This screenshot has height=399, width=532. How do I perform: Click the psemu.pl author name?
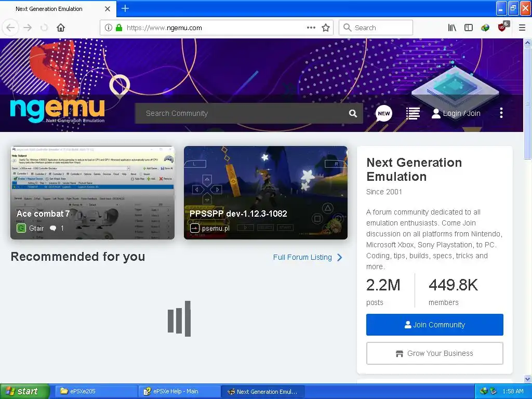pyautogui.click(x=216, y=229)
